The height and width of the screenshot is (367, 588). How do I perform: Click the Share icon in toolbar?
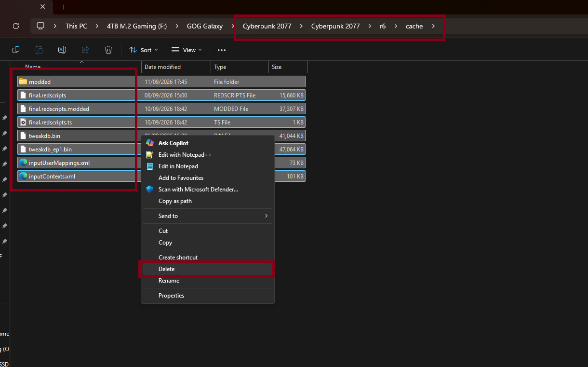[x=85, y=50]
